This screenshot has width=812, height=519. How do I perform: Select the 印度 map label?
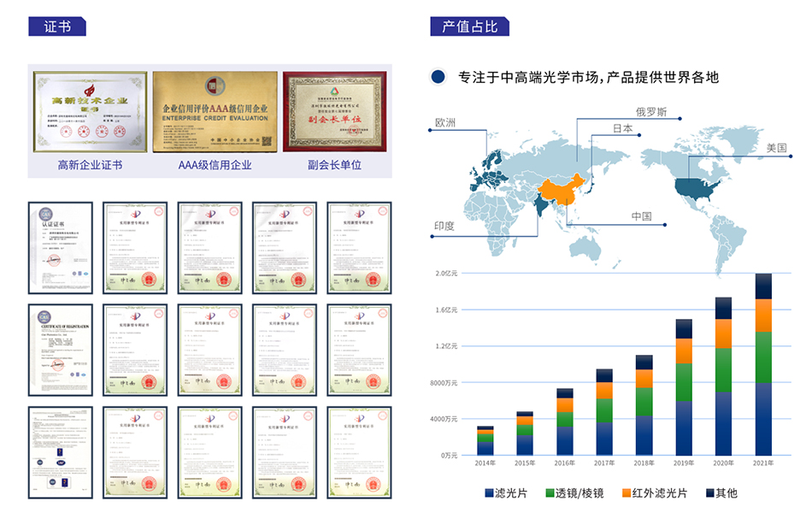(x=444, y=227)
